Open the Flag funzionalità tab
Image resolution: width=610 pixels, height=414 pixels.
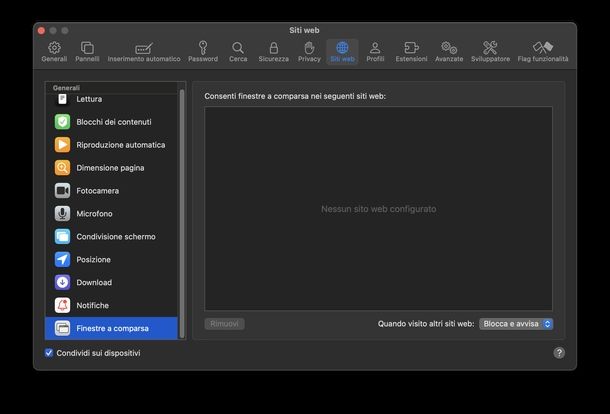[543, 52]
